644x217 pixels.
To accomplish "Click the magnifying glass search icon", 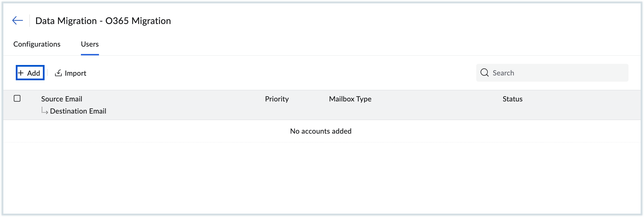I will (484, 73).
